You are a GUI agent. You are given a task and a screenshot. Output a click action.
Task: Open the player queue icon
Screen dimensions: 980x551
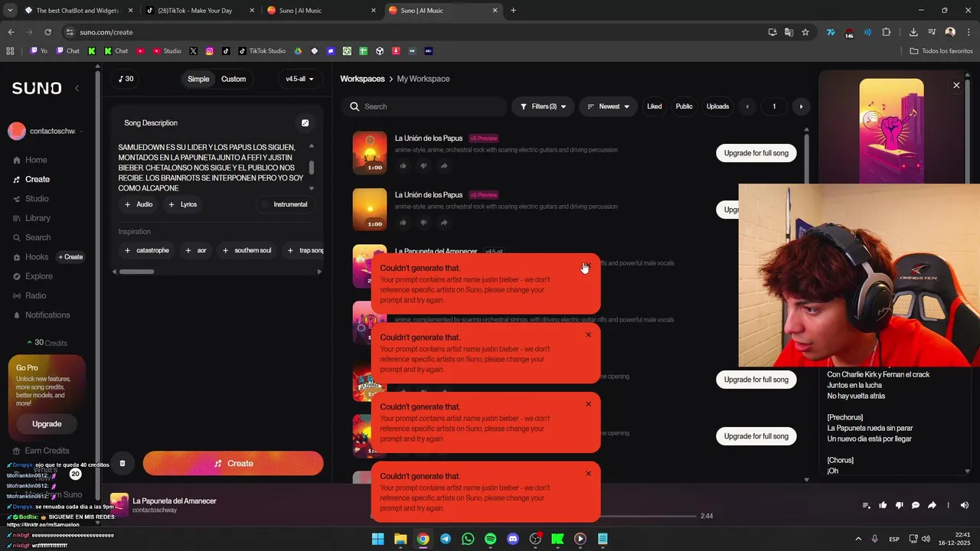click(867, 505)
